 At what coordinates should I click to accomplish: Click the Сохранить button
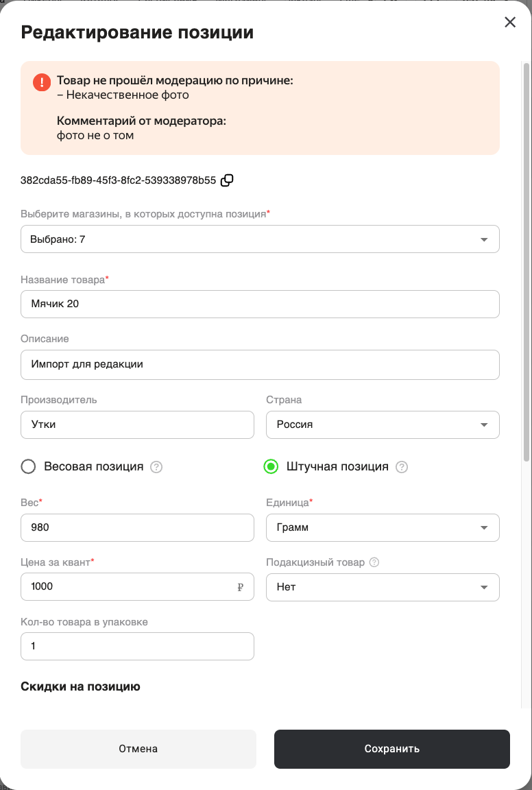click(392, 749)
